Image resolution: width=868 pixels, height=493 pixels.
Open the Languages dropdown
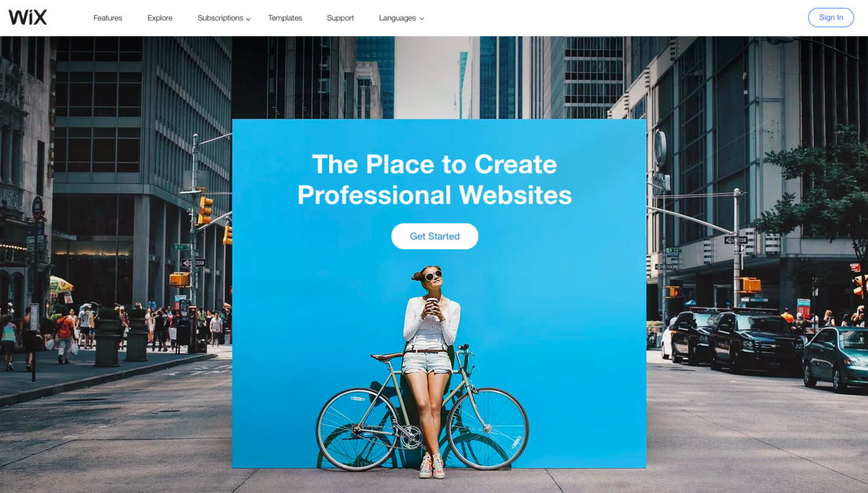[x=397, y=18]
